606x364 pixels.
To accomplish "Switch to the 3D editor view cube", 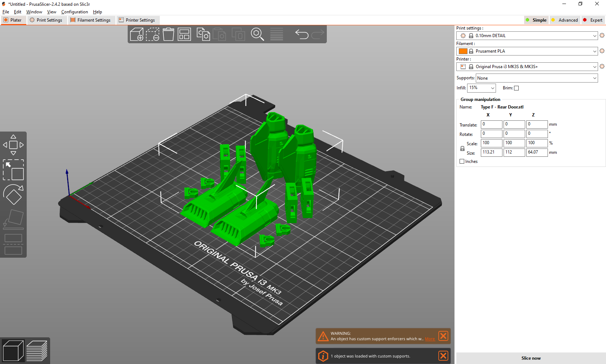I will coord(13,351).
